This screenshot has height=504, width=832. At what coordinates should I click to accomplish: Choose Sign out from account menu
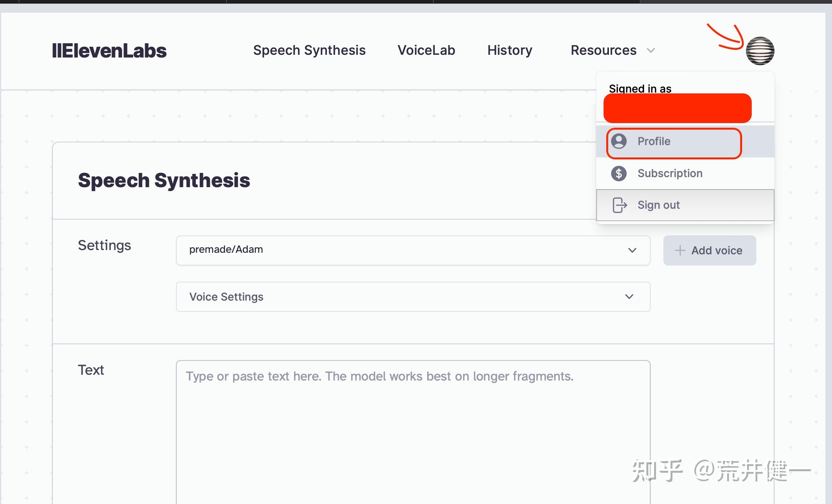(x=685, y=205)
